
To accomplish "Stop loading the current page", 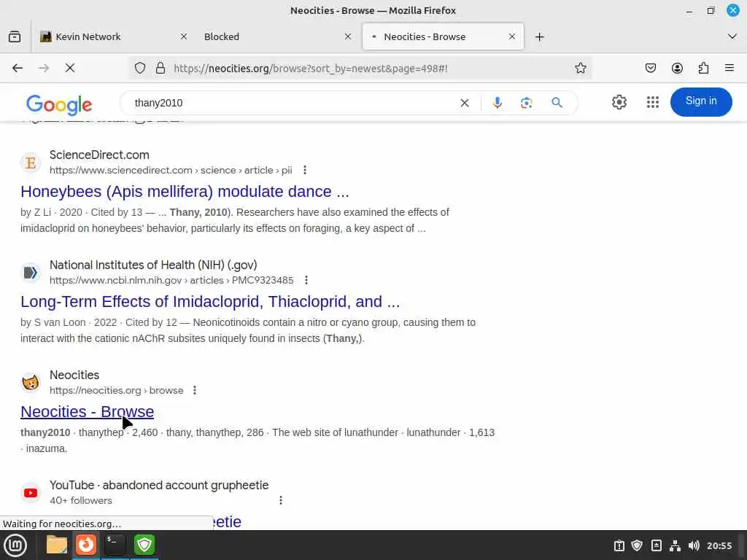I will tap(70, 68).
